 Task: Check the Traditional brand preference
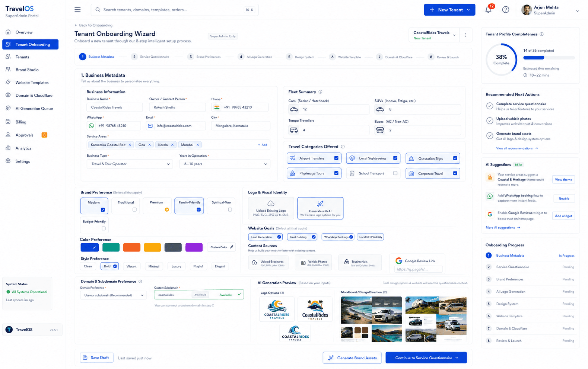pyautogui.click(x=134, y=209)
